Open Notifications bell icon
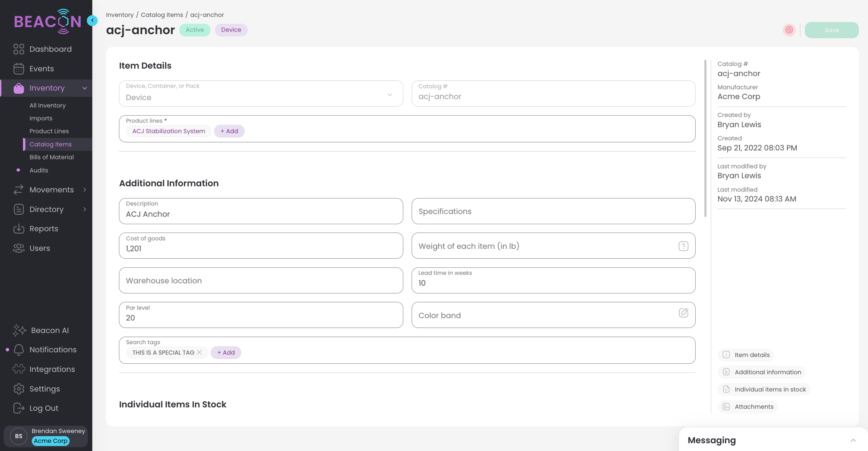Image resolution: width=868 pixels, height=451 pixels. [x=19, y=350]
